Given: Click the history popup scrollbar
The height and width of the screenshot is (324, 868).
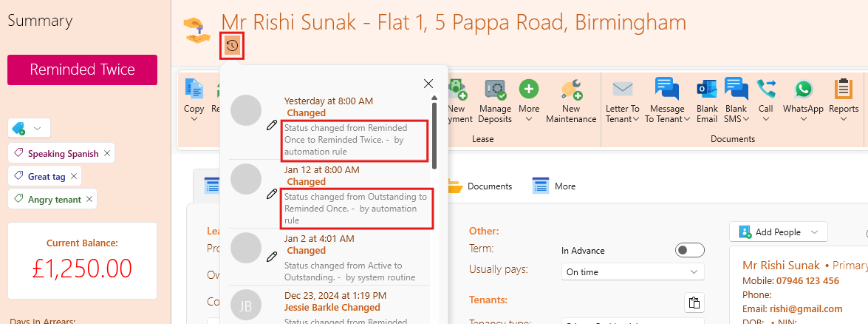Looking at the screenshot, I should point(434,135).
